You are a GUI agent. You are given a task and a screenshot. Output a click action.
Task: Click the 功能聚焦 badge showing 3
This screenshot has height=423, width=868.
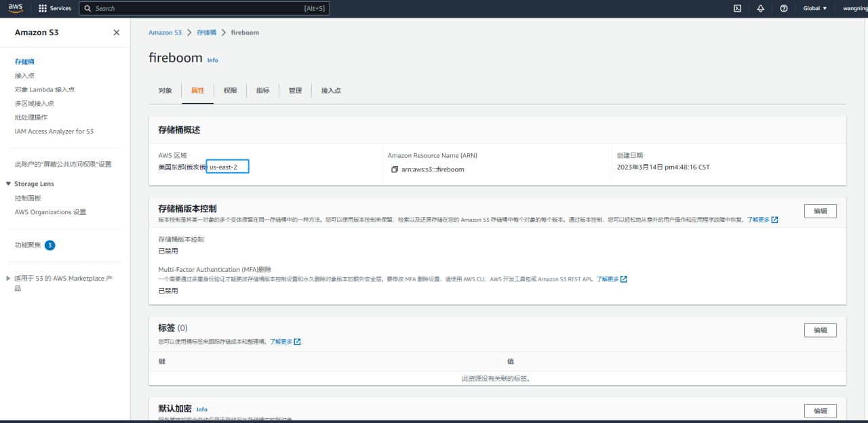pos(50,245)
